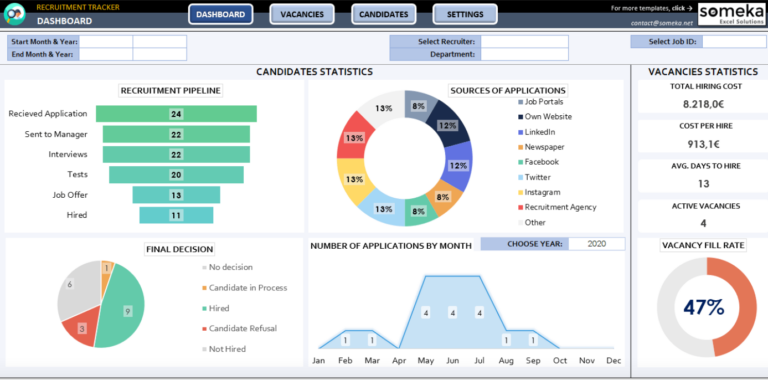Click the Hired legend swatch in Final Decision
This screenshot has height=380, width=768.
click(204, 309)
